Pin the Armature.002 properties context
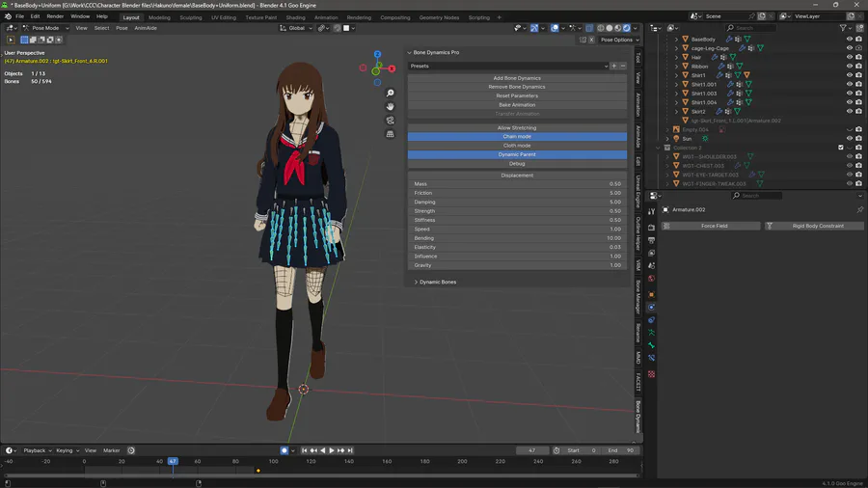This screenshot has width=868, height=488. 859,209
